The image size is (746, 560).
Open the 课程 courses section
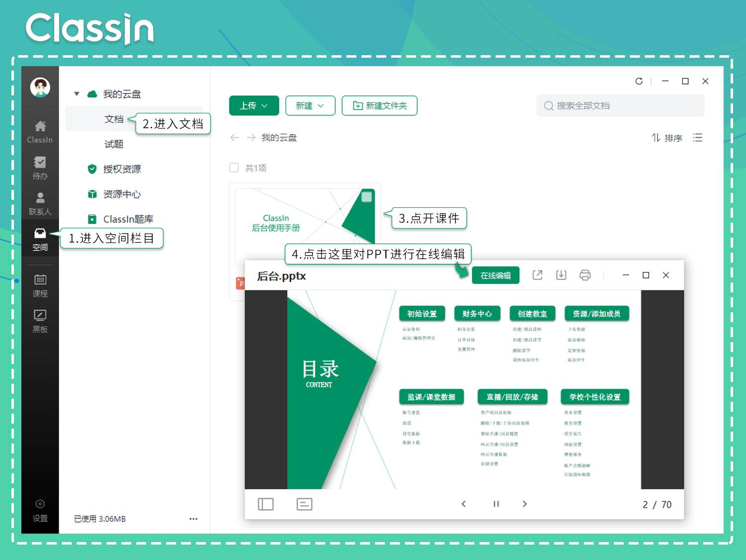point(40,286)
